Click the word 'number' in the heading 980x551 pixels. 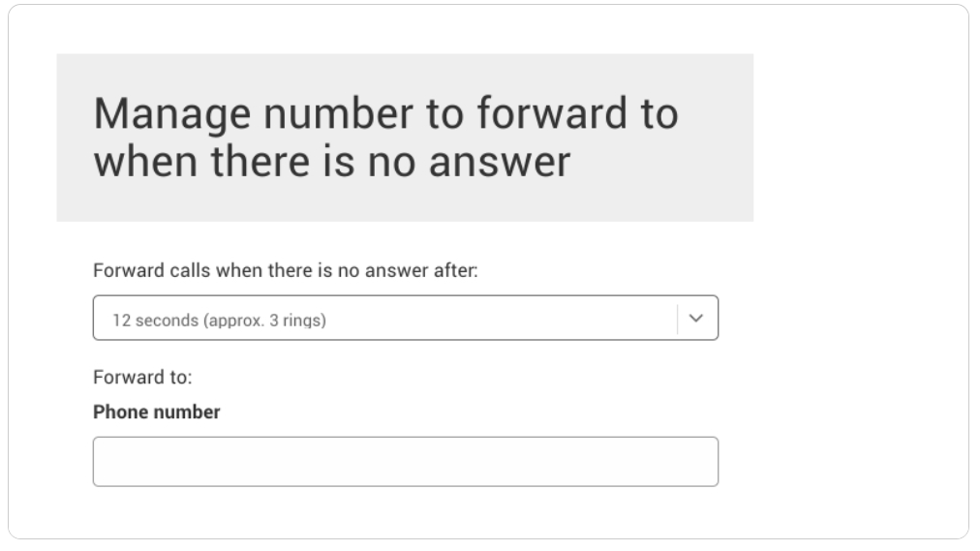(x=338, y=113)
